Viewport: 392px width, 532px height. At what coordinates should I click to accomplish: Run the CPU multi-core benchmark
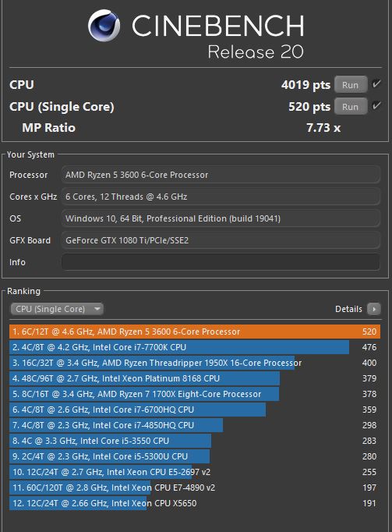[x=350, y=84]
